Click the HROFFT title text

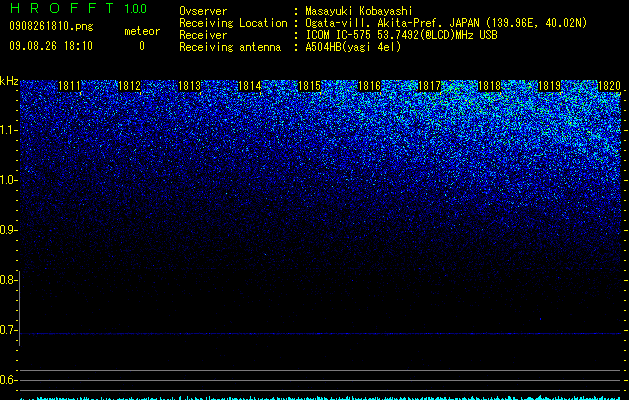click(62, 8)
